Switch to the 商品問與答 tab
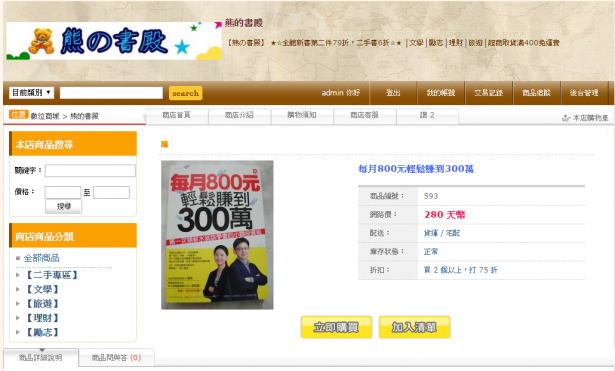The height and width of the screenshot is (371, 615). coord(116,358)
